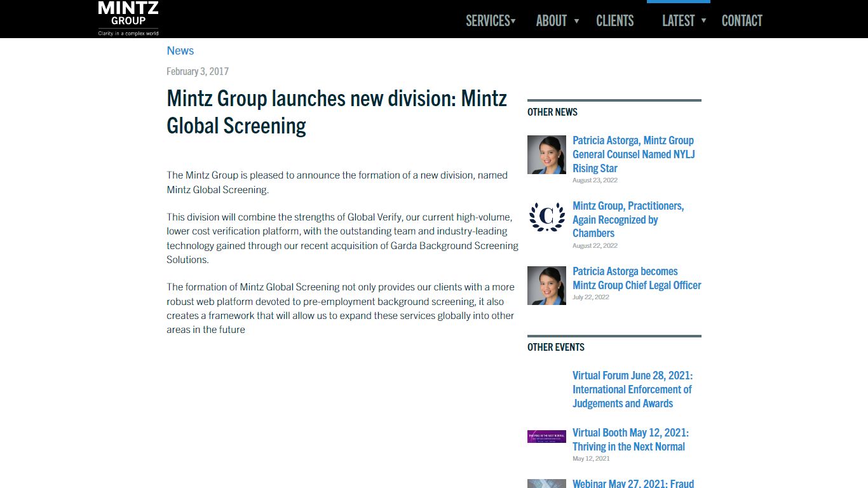Expand the Services dropdown arrow
Image resolution: width=868 pixels, height=488 pixels.
(513, 21)
